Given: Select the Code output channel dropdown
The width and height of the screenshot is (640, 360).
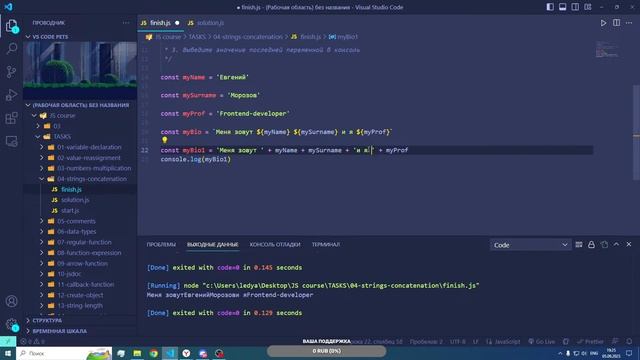Looking at the screenshot, I should tap(530, 245).
